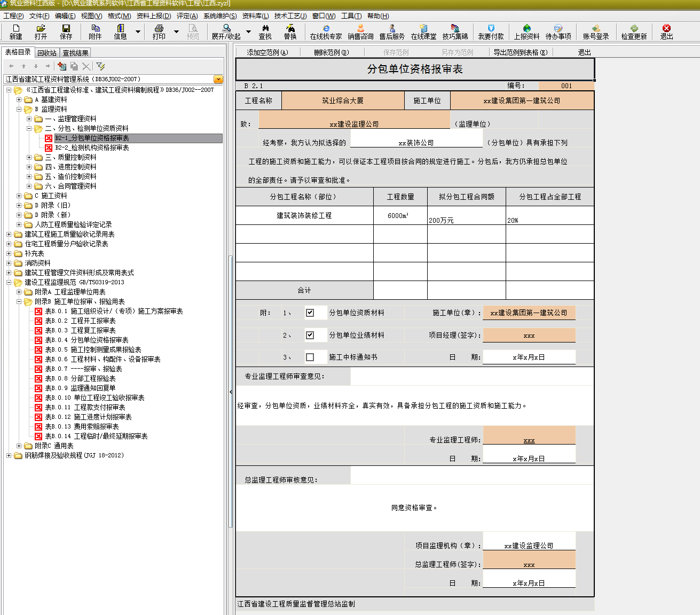Screen dimensions: 700x615
Task: Open the 待办事项 to-do items icon
Action: (x=558, y=32)
